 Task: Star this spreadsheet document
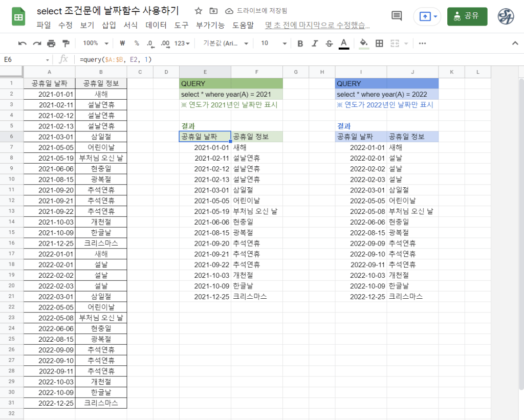coord(199,11)
